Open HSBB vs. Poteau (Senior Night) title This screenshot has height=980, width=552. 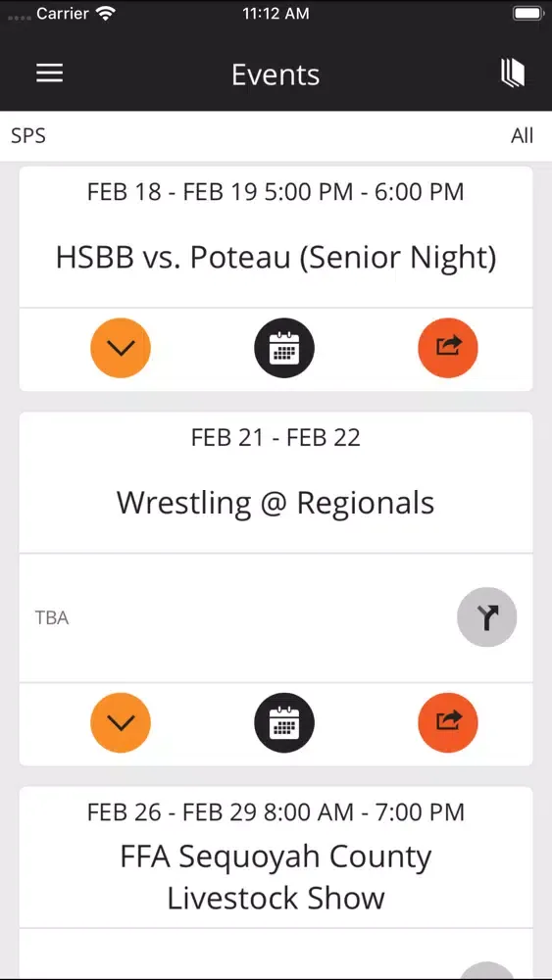click(x=276, y=258)
